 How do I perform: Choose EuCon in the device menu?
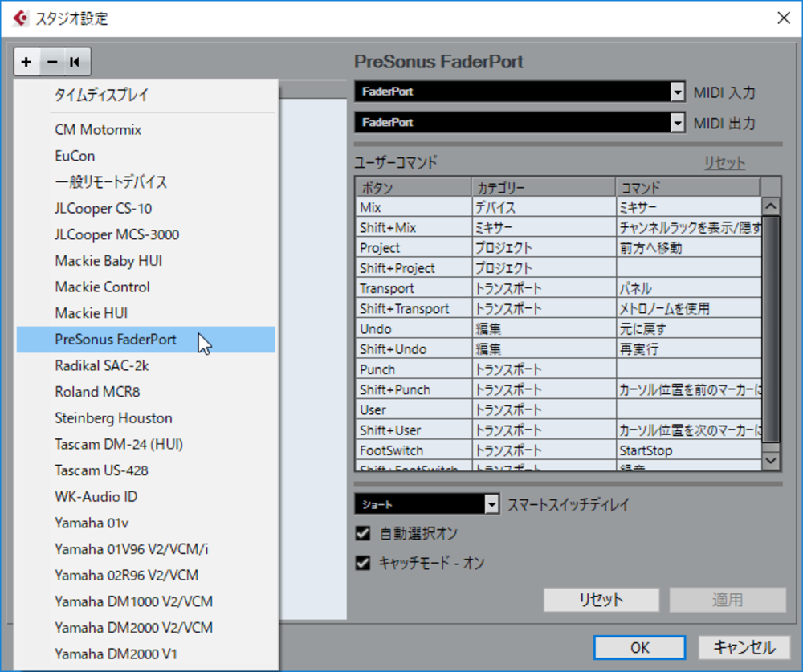tap(146, 156)
